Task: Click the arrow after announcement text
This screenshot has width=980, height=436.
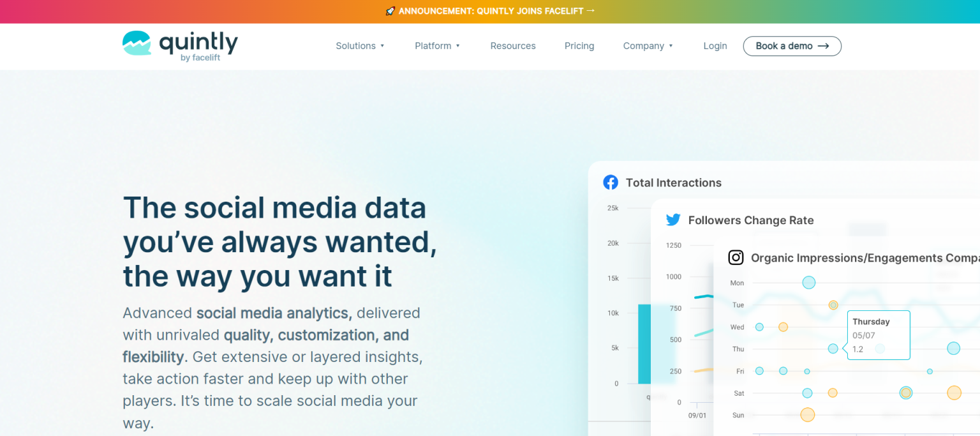Action: point(591,11)
